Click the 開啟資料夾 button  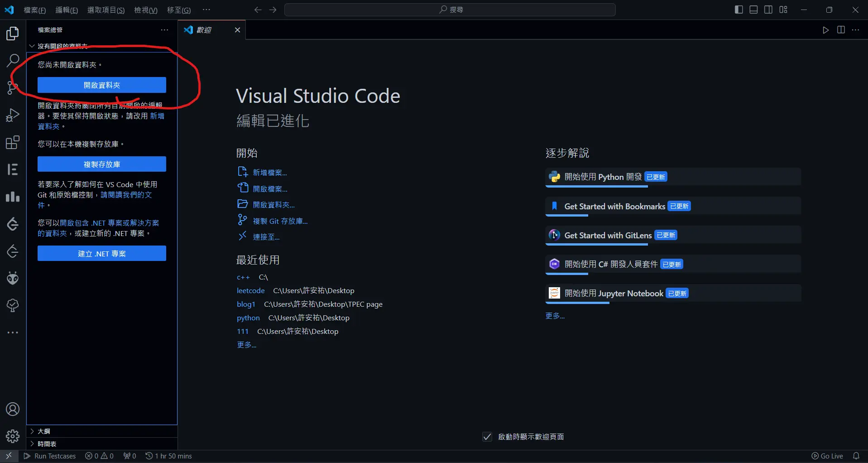click(102, 85)
